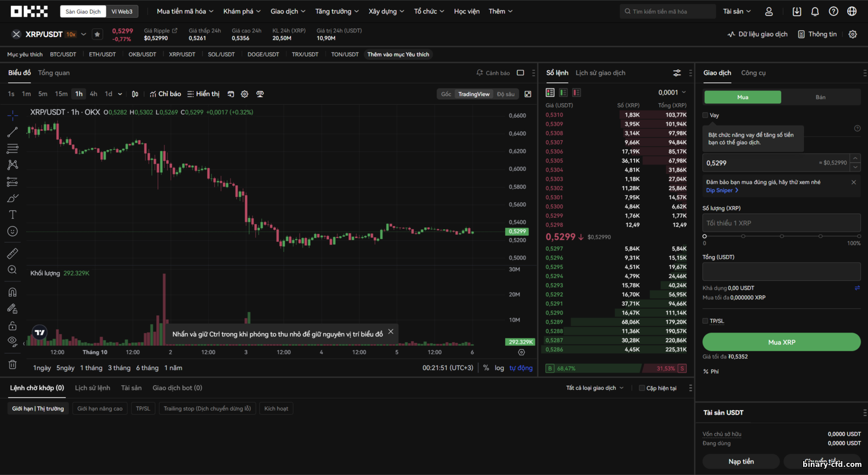Delete drawings with trash icon

(12, 364)
